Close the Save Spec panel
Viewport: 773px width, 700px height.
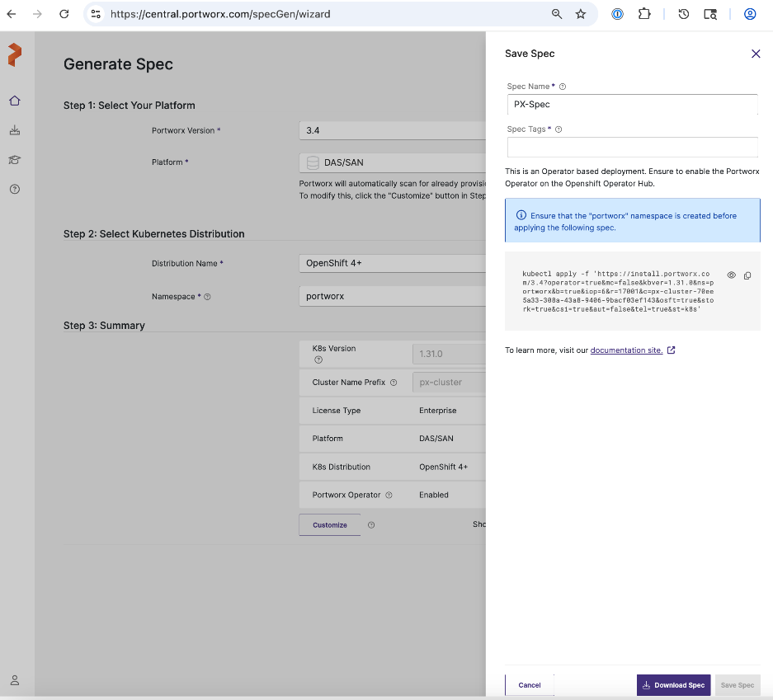click(x=756, y=53)
